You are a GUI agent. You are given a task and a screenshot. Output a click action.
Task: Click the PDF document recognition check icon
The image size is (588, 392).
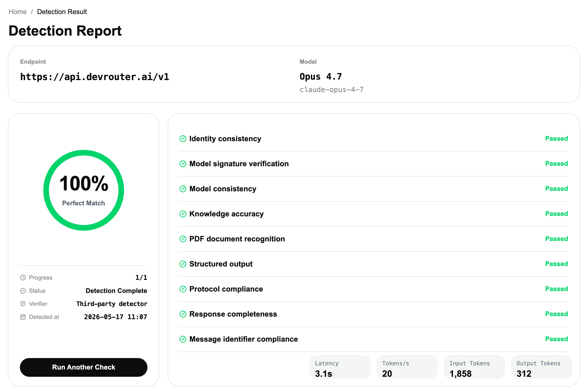pyautogui.click(x=183, y=239)
